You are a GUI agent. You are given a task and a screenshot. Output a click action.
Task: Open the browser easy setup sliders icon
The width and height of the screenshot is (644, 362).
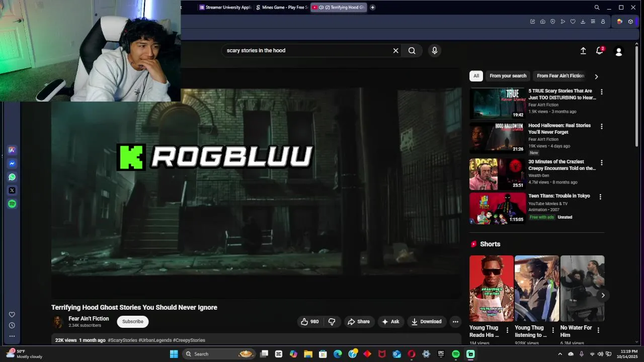point(593,22)
